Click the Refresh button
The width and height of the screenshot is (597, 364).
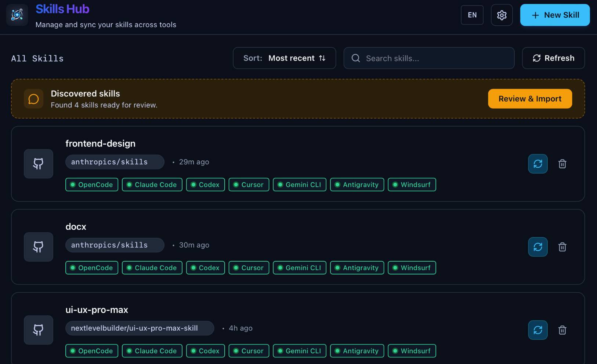coord(553,58)
